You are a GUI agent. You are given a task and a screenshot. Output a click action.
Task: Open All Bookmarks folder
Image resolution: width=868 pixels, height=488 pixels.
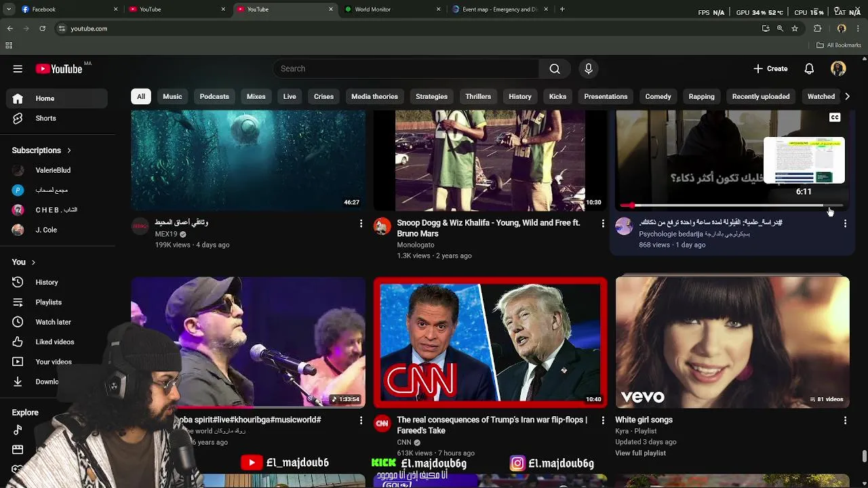point(839,45)
